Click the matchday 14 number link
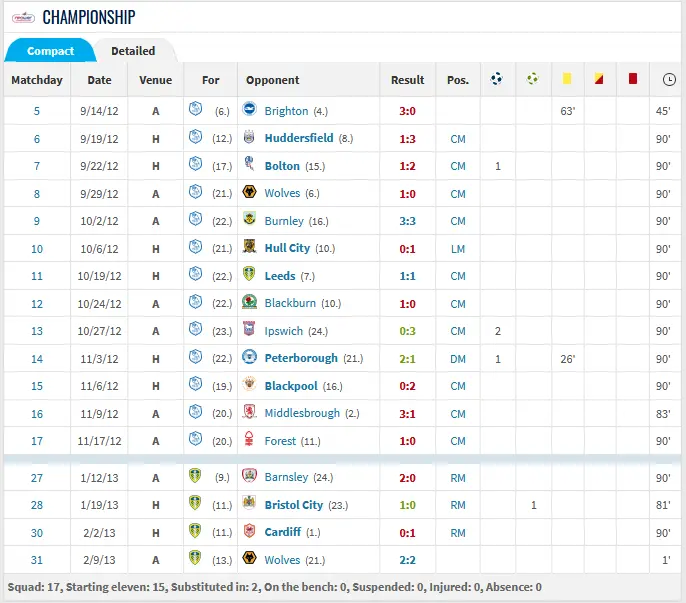 (x=37, y=358)
